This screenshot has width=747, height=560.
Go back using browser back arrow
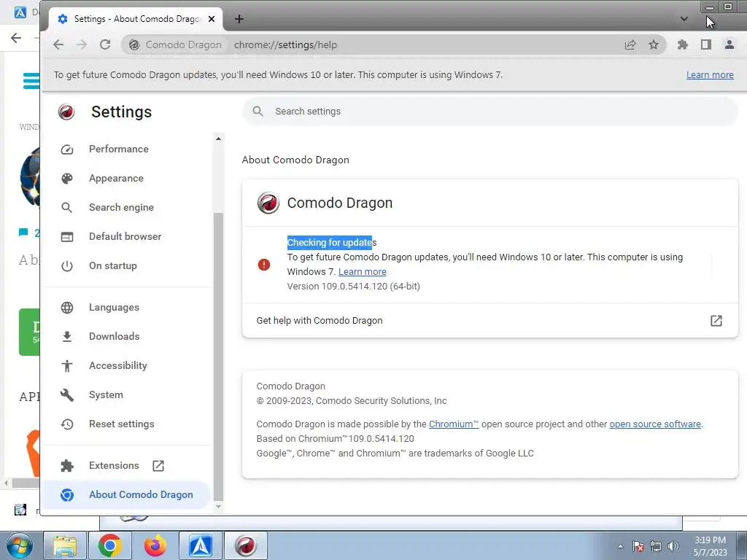click(x=58, y=44)
